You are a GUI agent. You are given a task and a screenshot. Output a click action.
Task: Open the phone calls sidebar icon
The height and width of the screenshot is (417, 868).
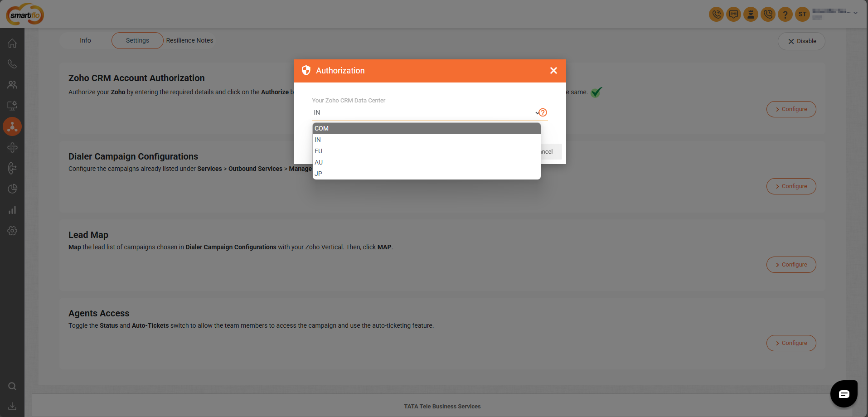12,64
